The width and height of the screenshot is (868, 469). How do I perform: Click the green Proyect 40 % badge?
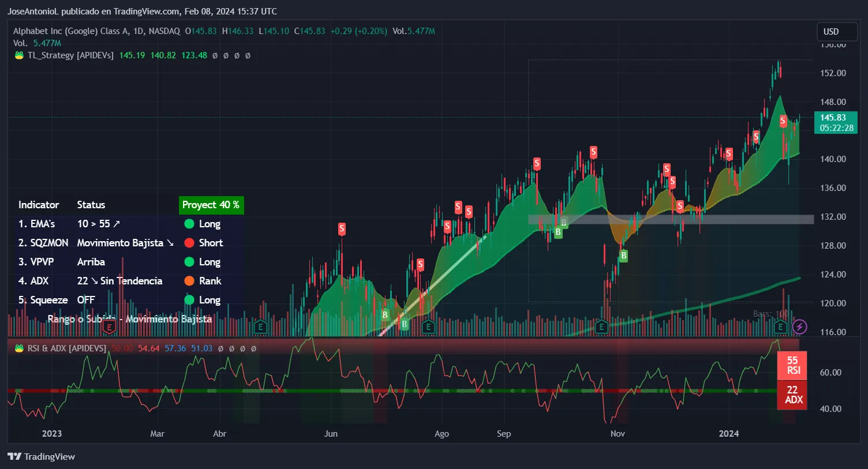pos(211,205)
